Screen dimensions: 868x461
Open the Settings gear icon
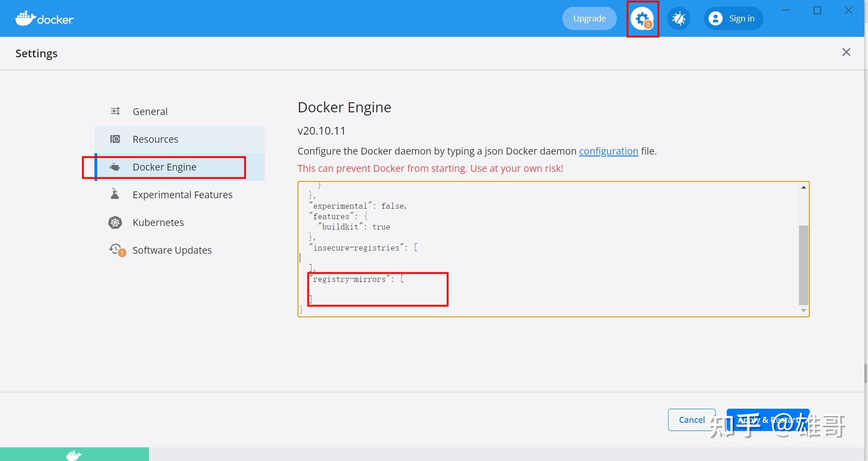[642, 18]
